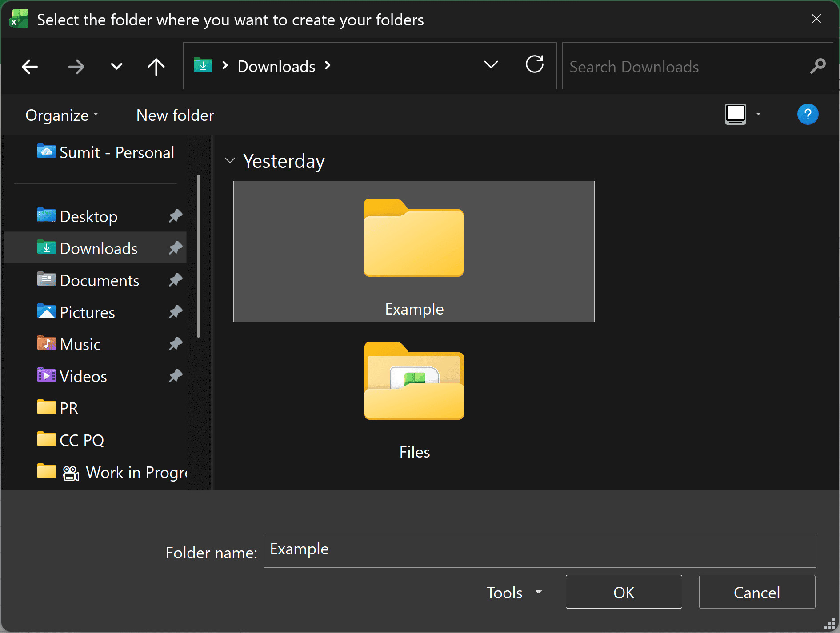The image size is (840, 633).
Task: Unpin Videos from Quick access
Action: point(175,376)
